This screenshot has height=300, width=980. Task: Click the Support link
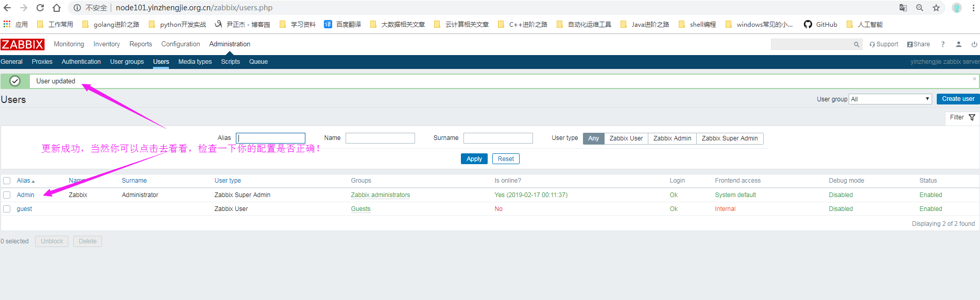pyautogui.click(x=884, y=44)
